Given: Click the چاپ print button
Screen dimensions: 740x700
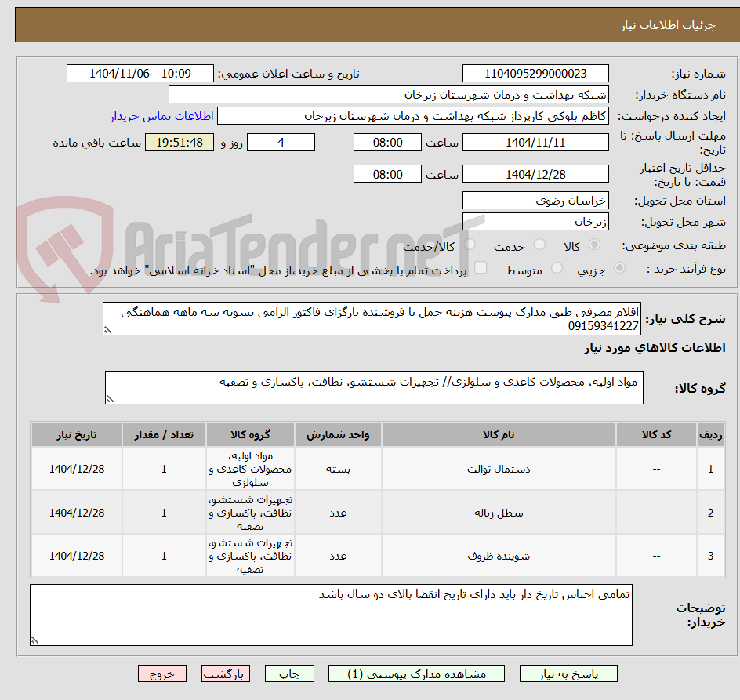Looking at the screenshot, I should (289, 673).
